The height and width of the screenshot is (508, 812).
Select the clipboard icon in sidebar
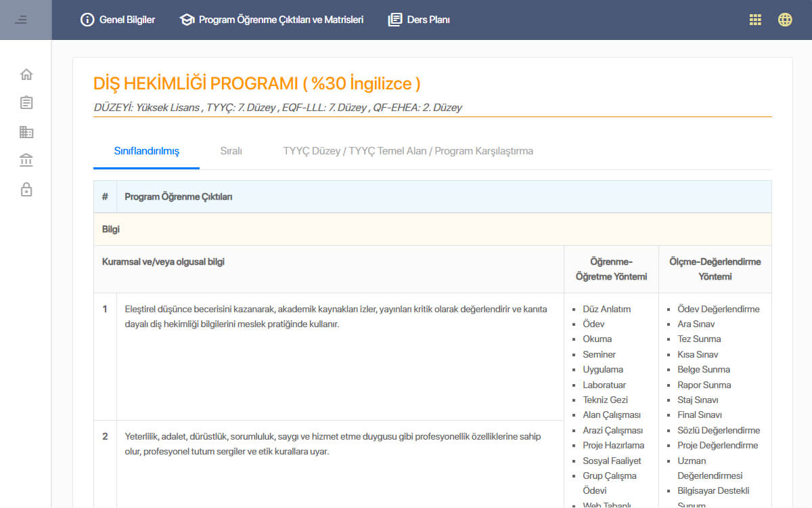[x=26, y=103]
